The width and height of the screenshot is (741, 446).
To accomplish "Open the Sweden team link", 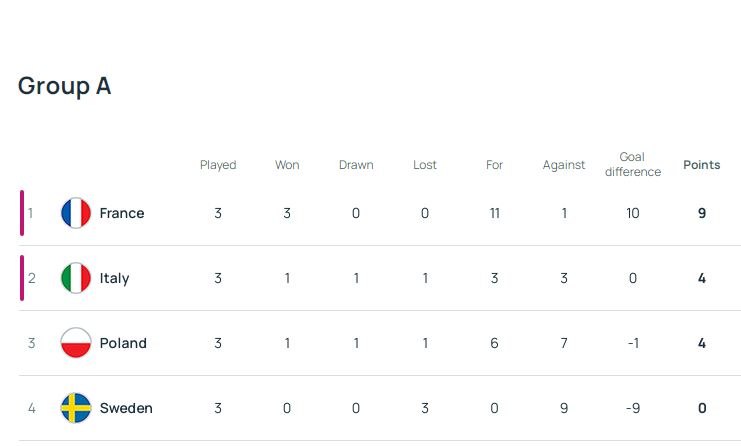I will (x=126, y=408).
